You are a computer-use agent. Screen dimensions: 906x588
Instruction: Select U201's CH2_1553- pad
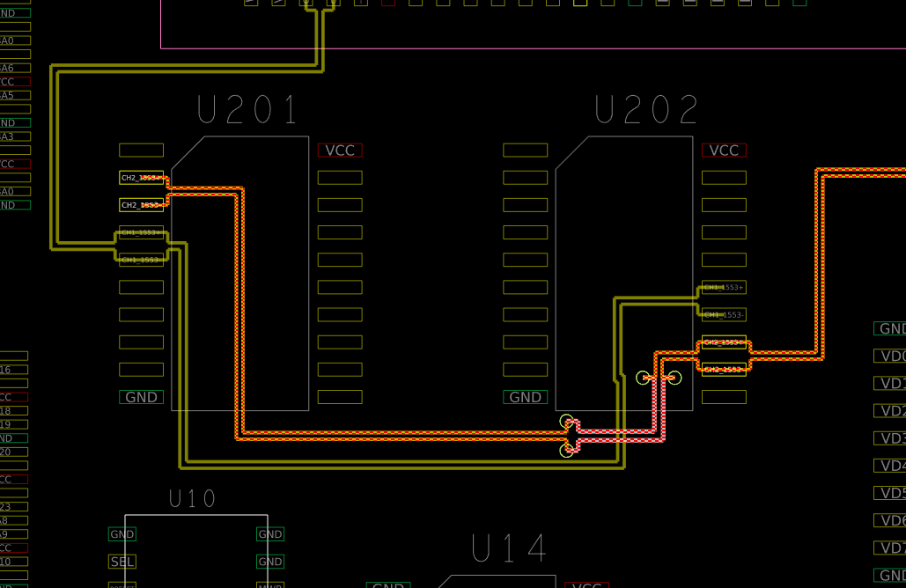(141, 205)
